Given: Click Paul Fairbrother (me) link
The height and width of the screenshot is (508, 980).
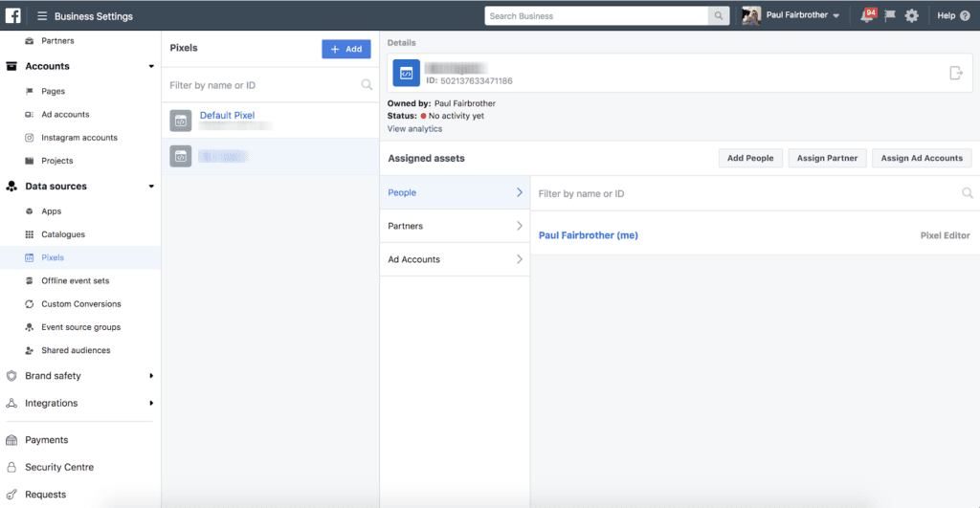Looking at the screenshot, I should point(589,235).
